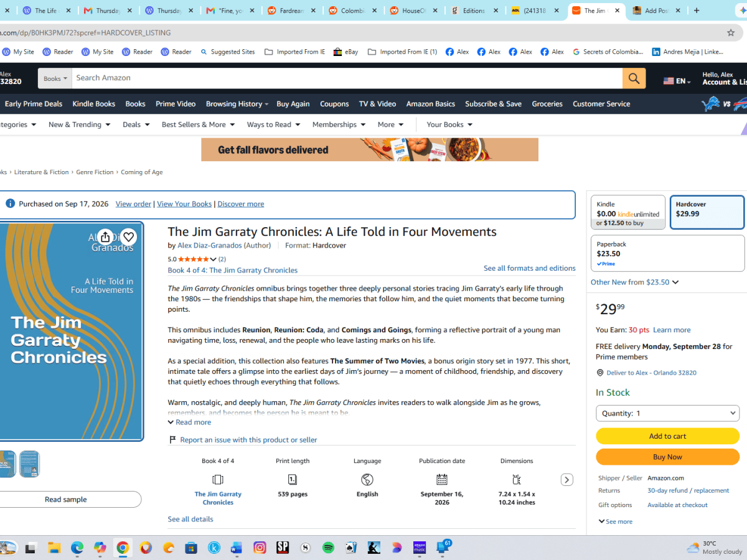Click the Add to cart button
Screen dimensions: 747x560
(x=667, y=436)
